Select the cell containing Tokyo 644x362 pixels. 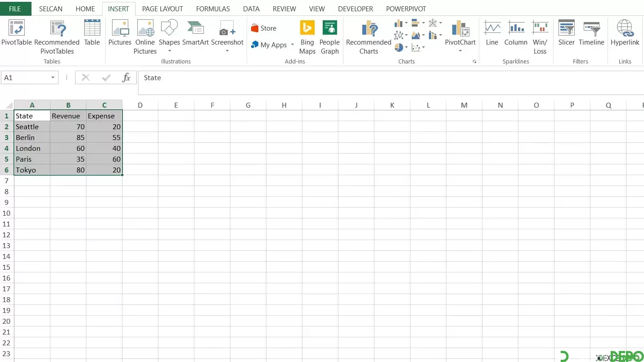(x=32, y=170)
